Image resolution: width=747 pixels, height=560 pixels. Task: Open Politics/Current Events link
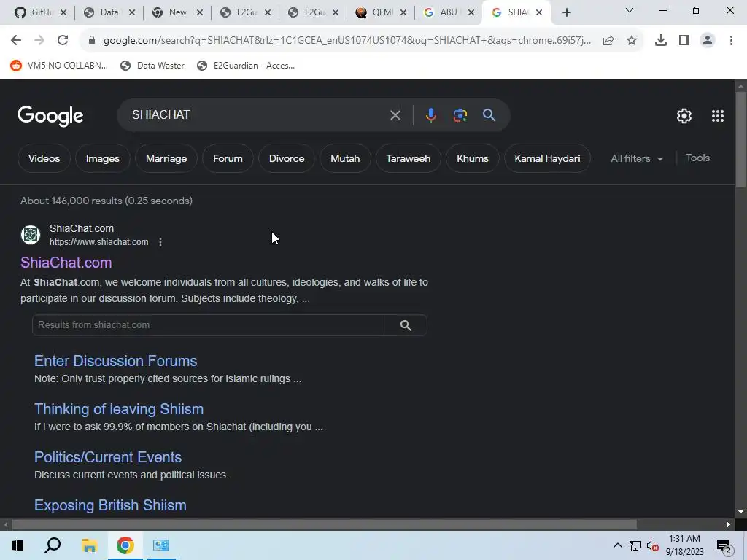click(108, 457)
